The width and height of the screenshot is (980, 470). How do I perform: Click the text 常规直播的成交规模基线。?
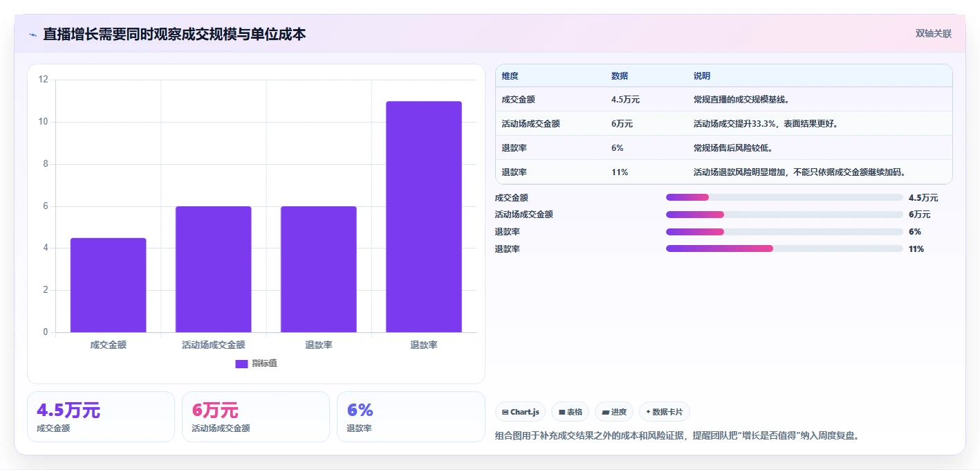[x=741, y=100]
